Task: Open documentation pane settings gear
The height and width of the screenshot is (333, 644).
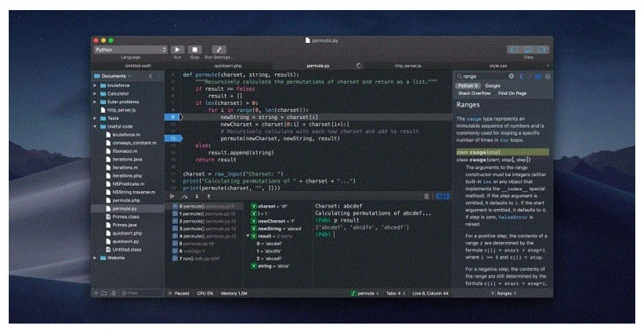Action: tap(548, 76)
